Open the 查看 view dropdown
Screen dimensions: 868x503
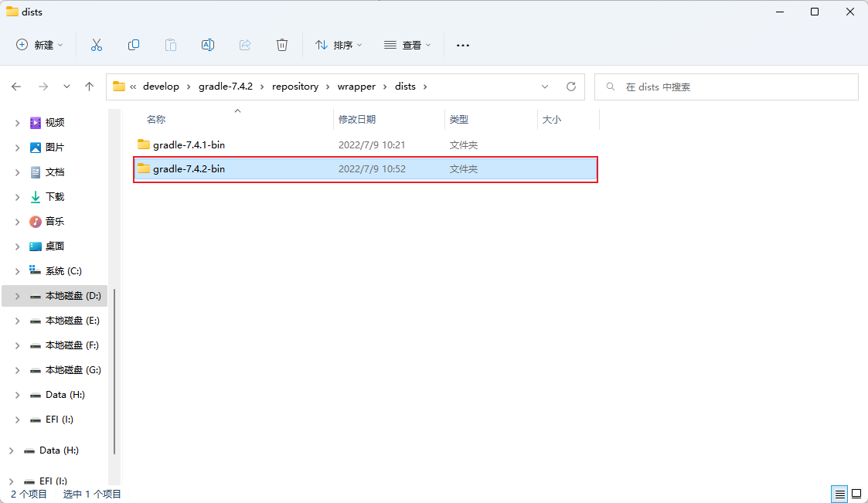(x=407, y=45)
